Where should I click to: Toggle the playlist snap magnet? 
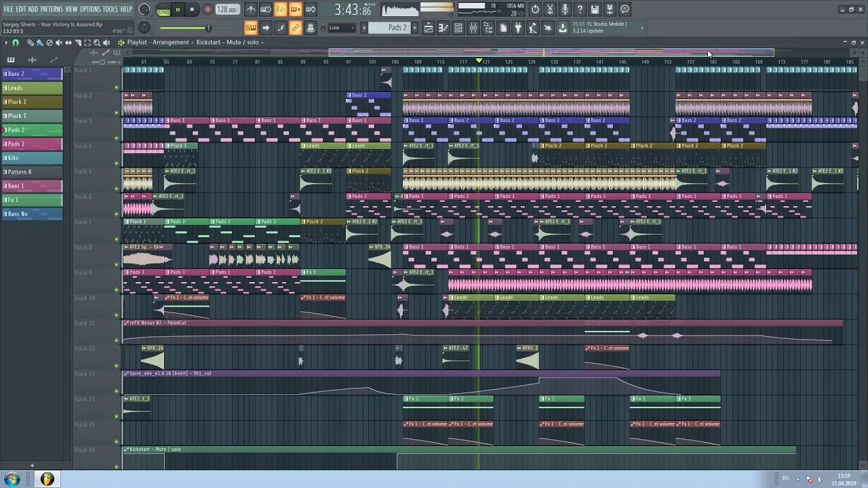pos(16,43)
